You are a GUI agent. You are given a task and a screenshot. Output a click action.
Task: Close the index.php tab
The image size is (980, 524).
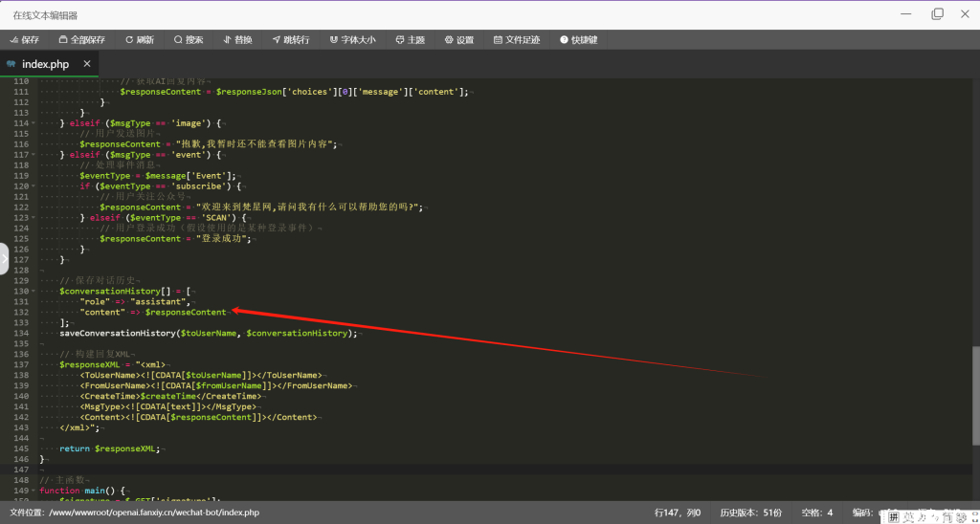(x=87, y=64)
